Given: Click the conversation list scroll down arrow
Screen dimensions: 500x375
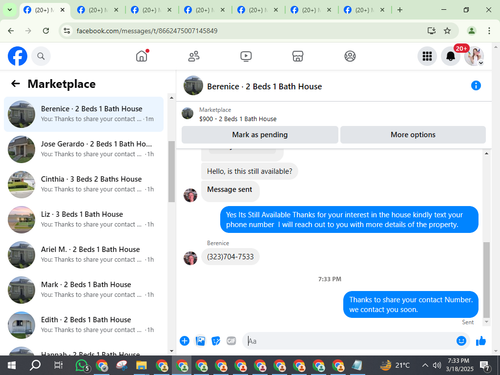Looking at the screenshot, I should (171, 351).
